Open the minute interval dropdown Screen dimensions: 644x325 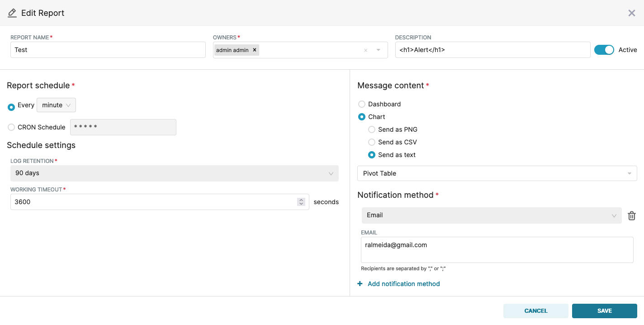tap(56, 105)
